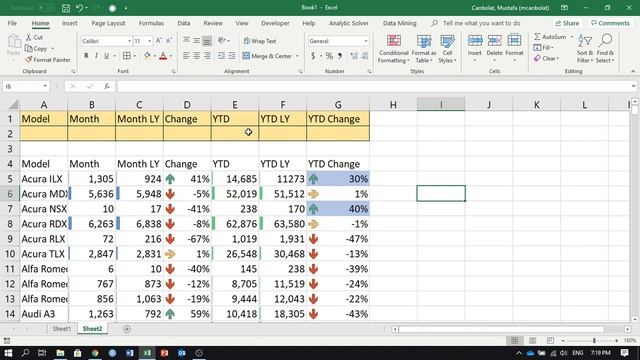The width and height of the screenshot is (640, 360).
Task: Toggle Italic formatting
Action: 96,56
